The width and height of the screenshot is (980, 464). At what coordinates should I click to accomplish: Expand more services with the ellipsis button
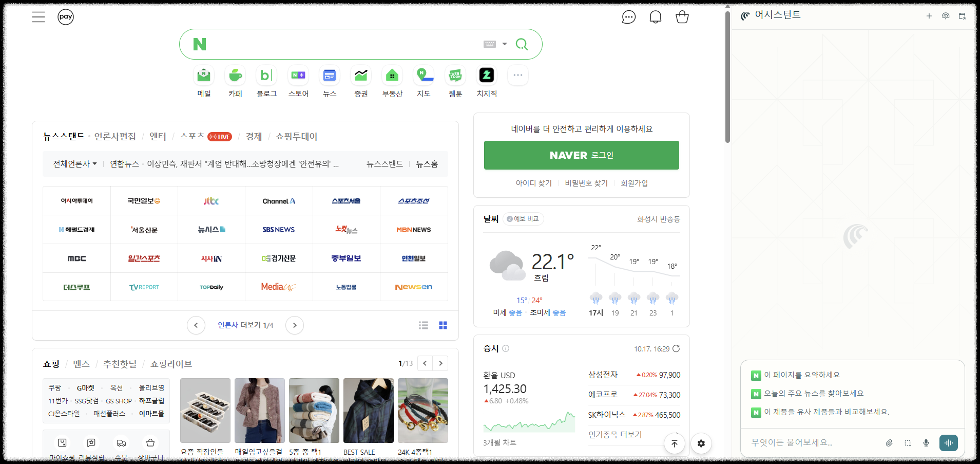[x=517, y=75]
